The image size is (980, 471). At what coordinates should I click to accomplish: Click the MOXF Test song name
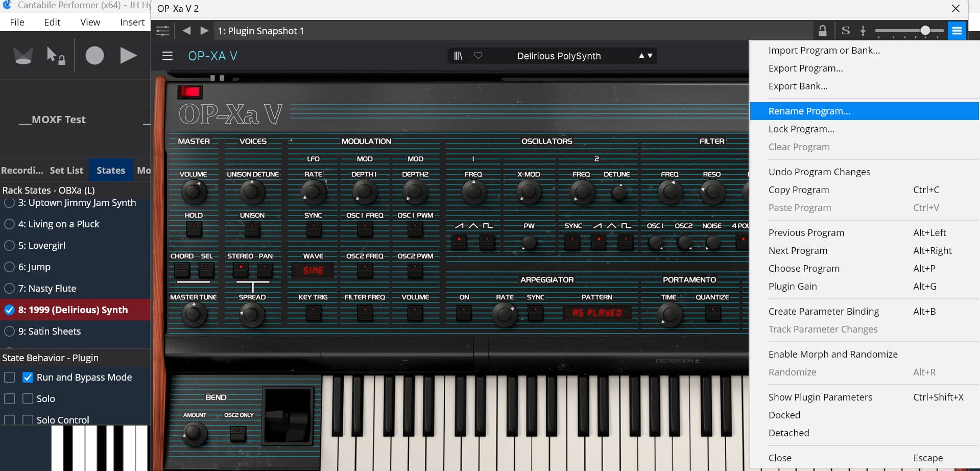pos(53,120)
